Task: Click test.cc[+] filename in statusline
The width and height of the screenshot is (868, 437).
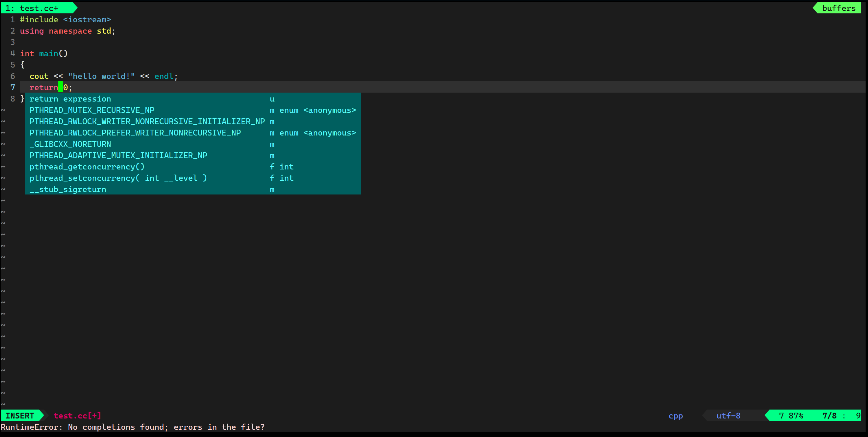Action: click(x=77, y=416)
